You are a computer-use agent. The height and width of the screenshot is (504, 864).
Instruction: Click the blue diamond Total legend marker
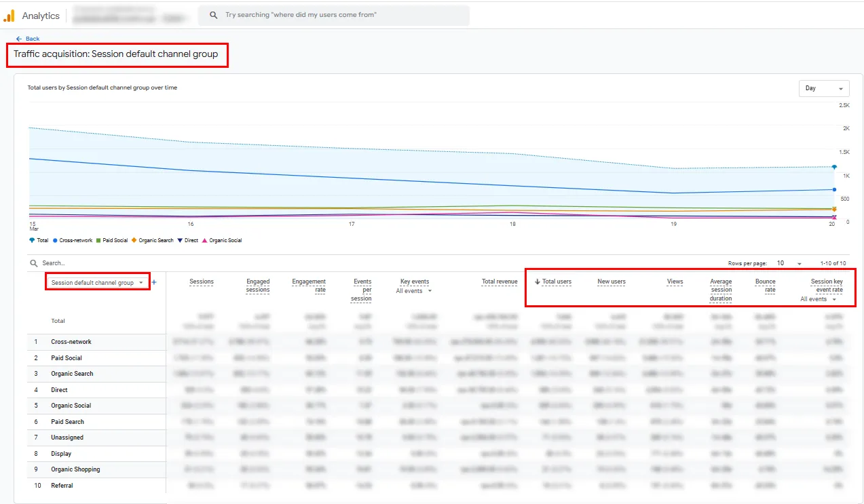click(x=32, y=240)
